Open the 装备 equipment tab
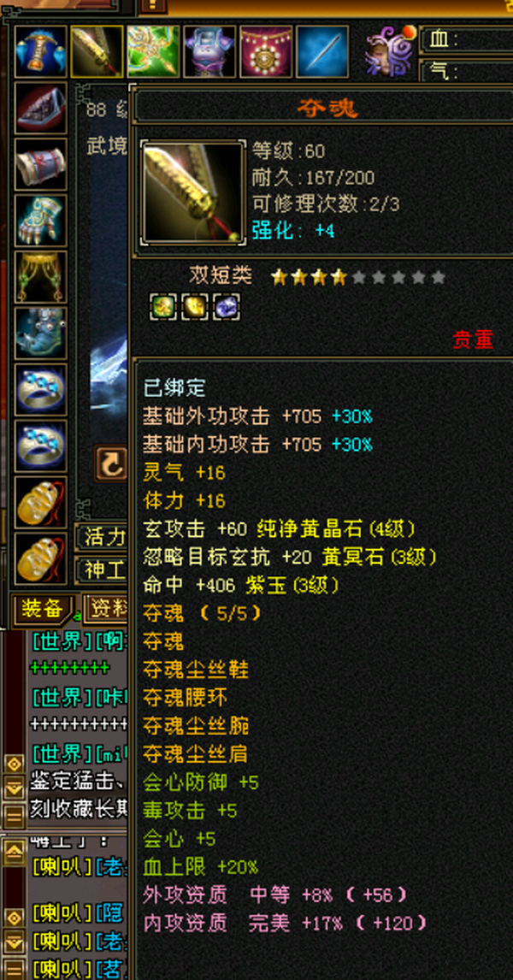 click(x=43, y=608)
